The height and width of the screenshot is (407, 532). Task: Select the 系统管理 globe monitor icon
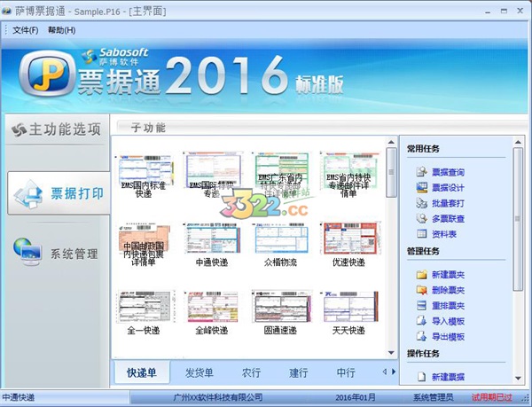(27, 252)
